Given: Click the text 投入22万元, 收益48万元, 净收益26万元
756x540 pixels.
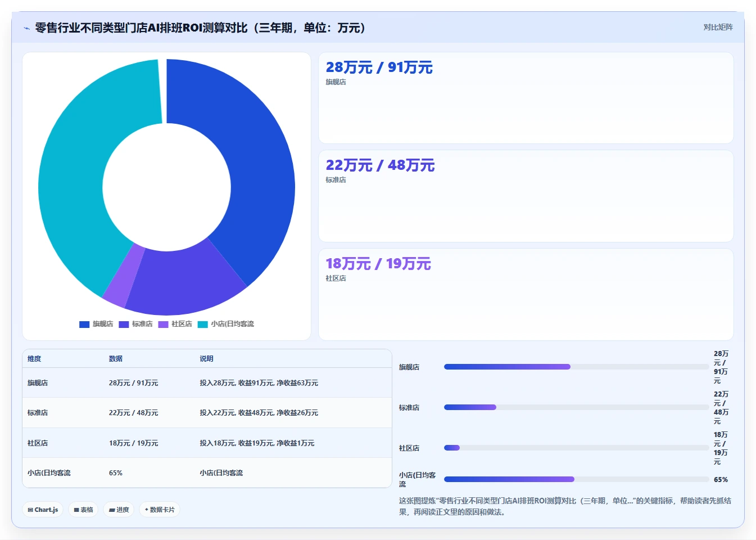Looking at the screenshot, I should [259, 413].
